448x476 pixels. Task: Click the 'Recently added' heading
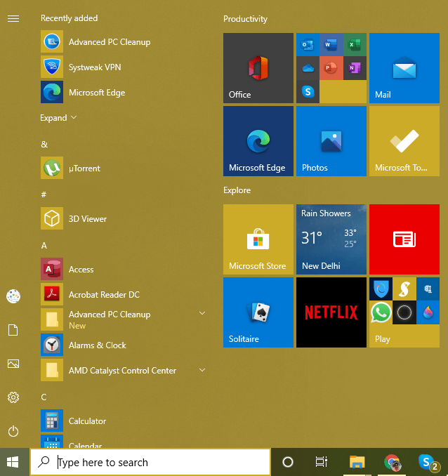point(70,18)
